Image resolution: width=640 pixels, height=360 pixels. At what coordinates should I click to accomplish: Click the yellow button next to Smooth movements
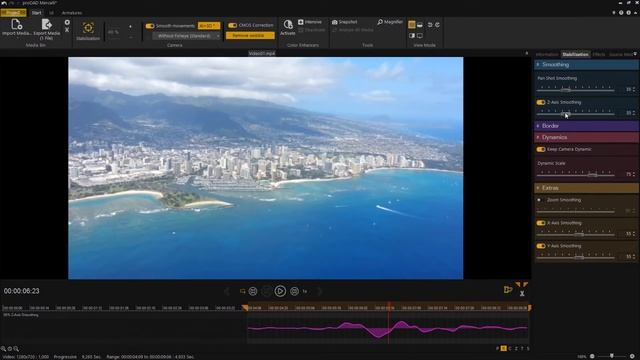209,26
